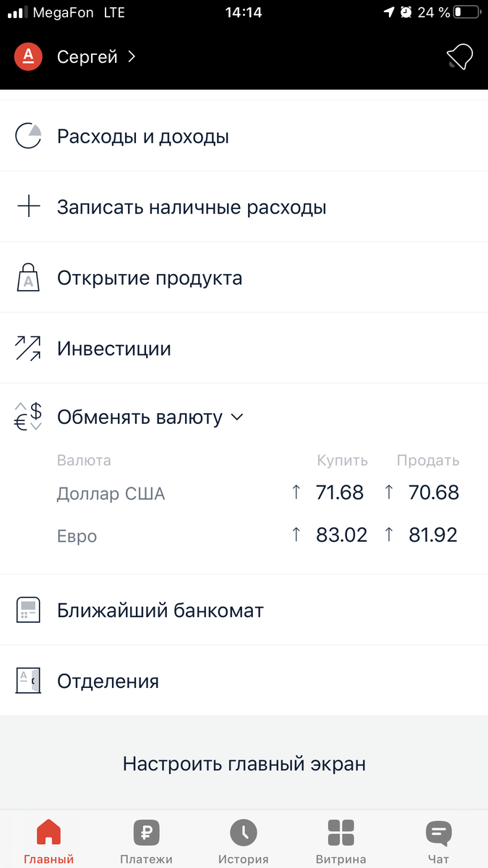Tap the product opening lock icon
The height and width of the screenshot is (868, 488).
click(27, 277)
